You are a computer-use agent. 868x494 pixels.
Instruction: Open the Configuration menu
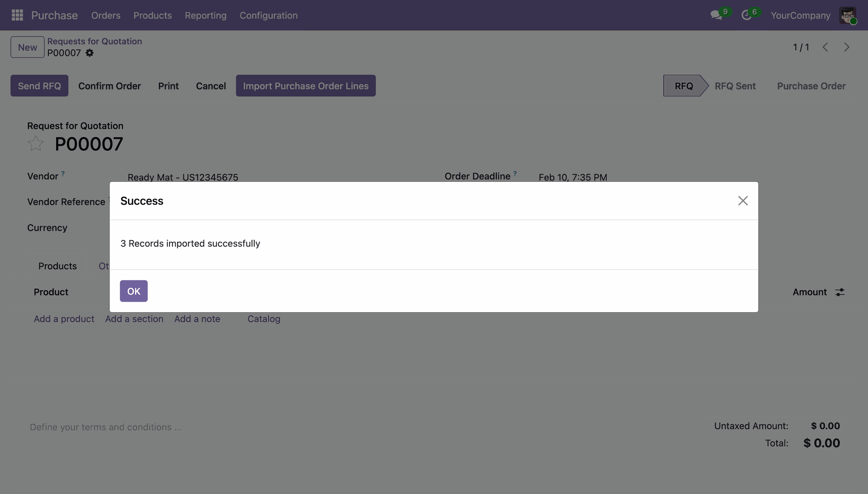[269, 15]
